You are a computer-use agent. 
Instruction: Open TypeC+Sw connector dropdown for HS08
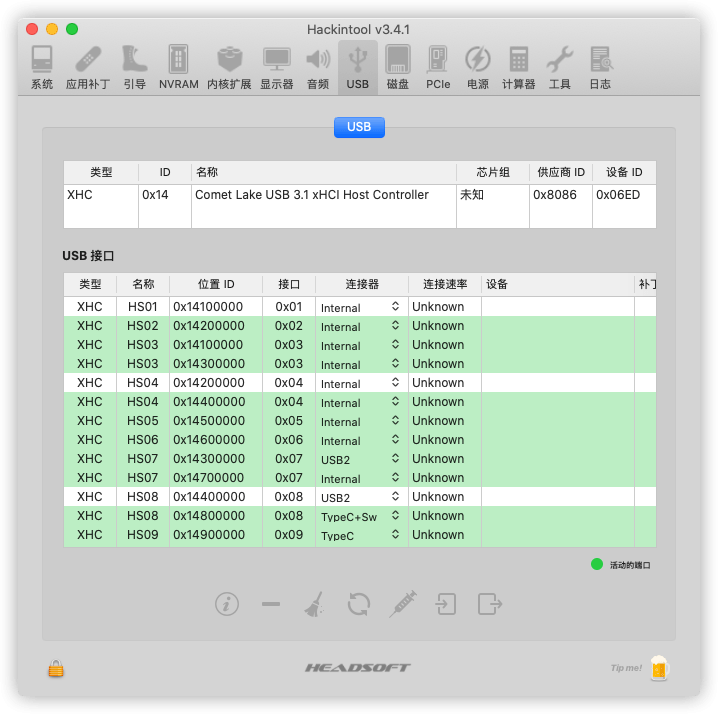[x=361, y=516]
